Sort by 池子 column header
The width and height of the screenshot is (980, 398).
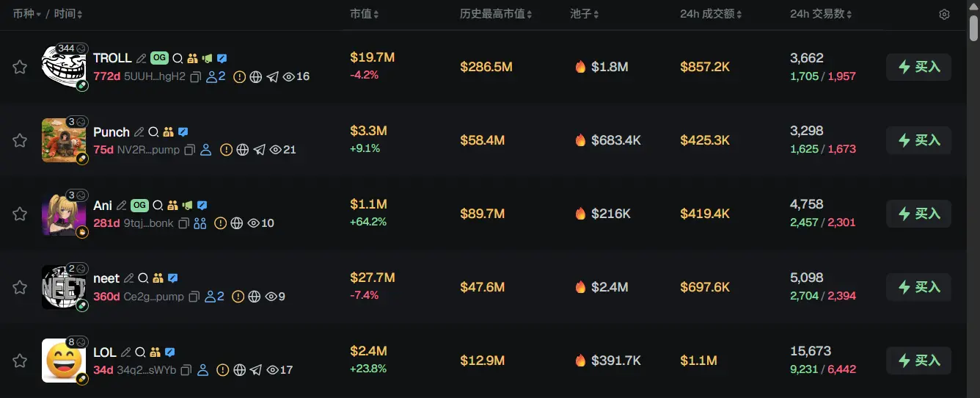585,15
